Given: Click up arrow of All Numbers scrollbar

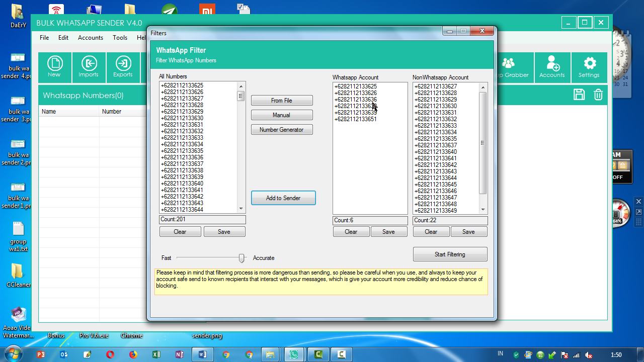Looking at the screenshot, I should coord(241,86).
